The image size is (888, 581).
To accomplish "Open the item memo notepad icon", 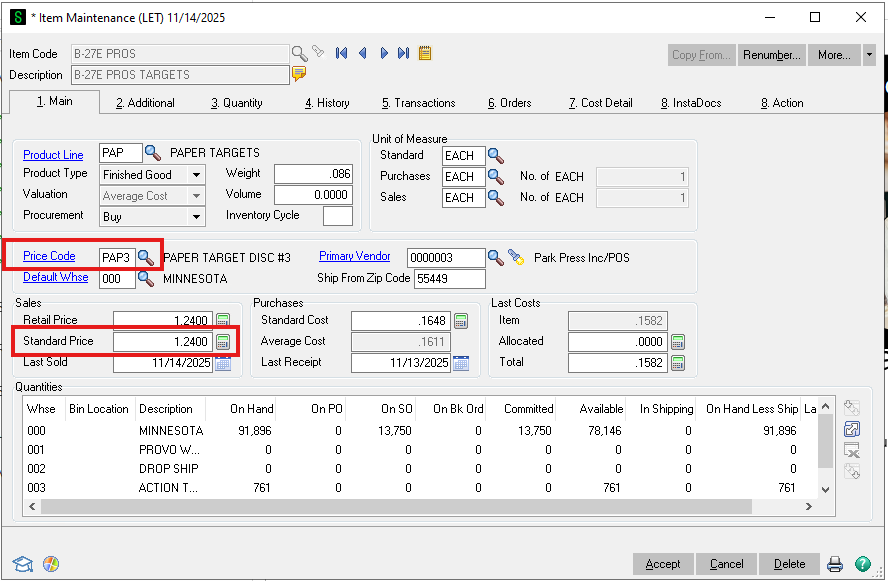I will click(x=425, y=54).
